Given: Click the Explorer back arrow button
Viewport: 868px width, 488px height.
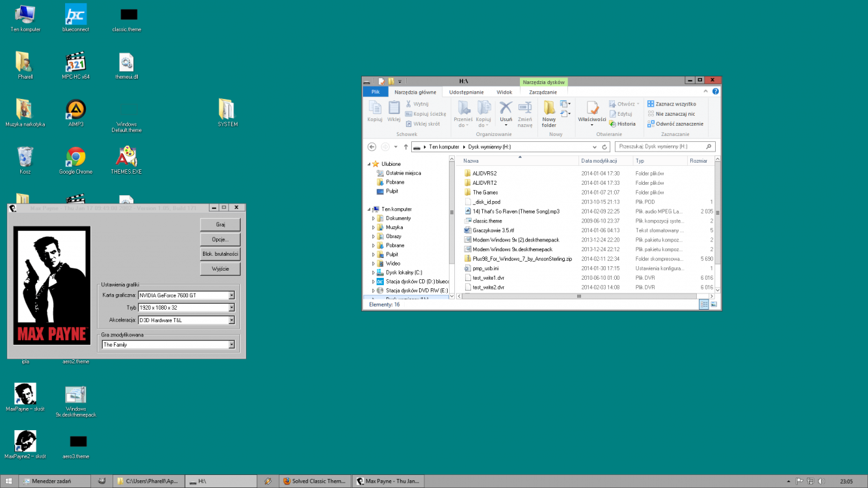Looking at the screenshot, I should click(372, 146).
